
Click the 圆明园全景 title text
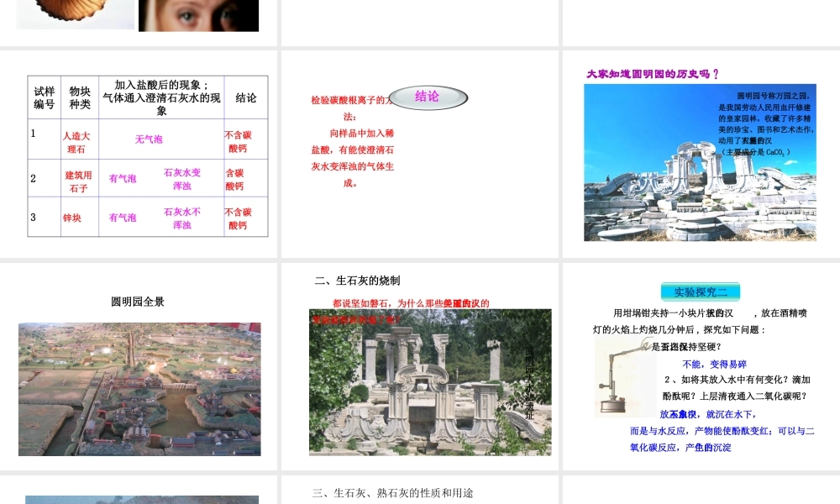[138, 302]
